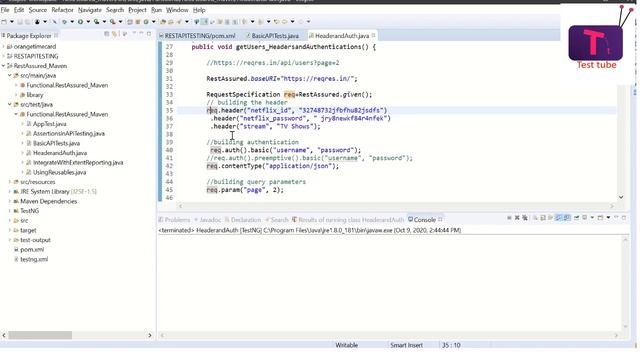Open Package Explorer view menu icon
640x360 pixels.
tap(134, 33)
